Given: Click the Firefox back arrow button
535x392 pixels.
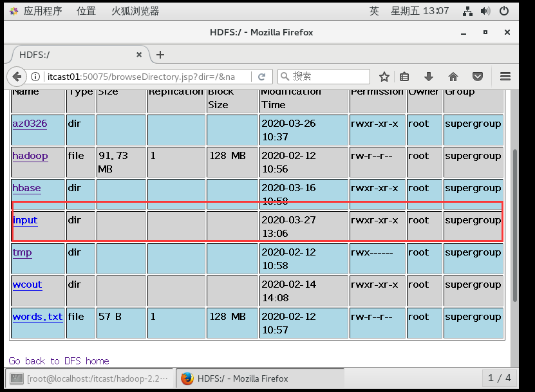Looking at the screenshot, I should pos(17,77).
